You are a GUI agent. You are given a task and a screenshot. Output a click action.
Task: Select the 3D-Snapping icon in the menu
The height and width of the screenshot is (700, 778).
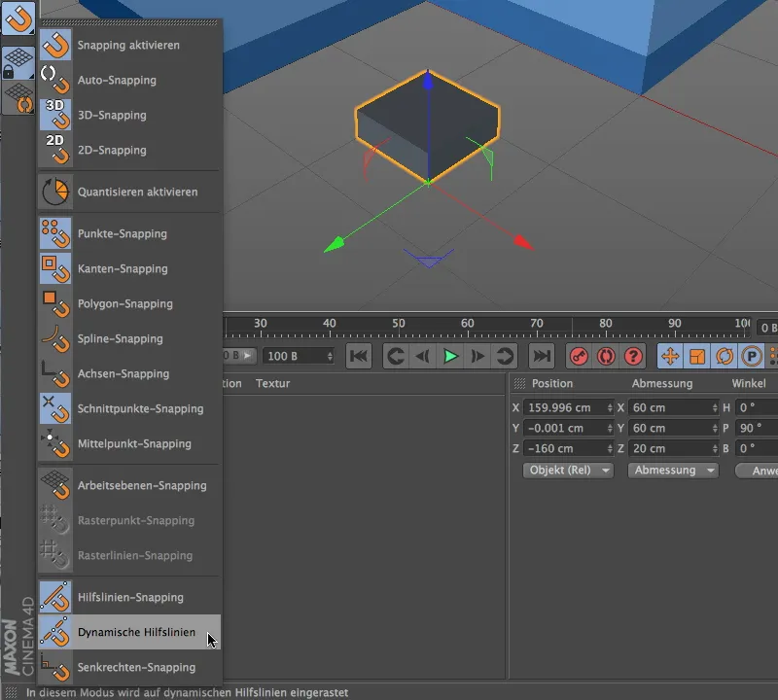pos(53,115)
